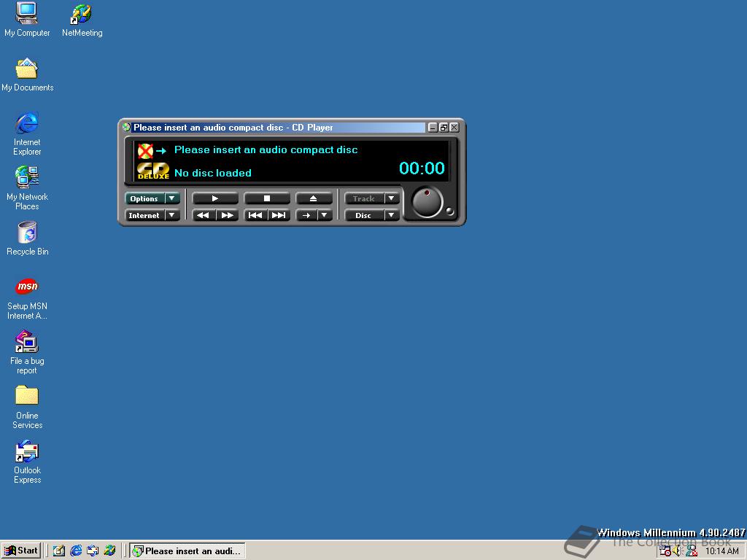This screenshot has height=560, width=747.
Task: Click the CD icon in the title bar
Action: [x=126, y=127]
